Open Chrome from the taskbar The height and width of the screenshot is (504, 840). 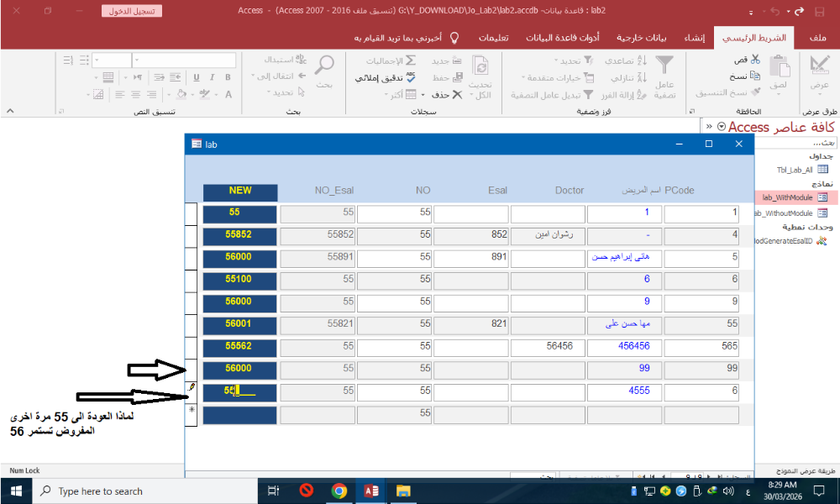pyautogui.click(x=339, y=491)
